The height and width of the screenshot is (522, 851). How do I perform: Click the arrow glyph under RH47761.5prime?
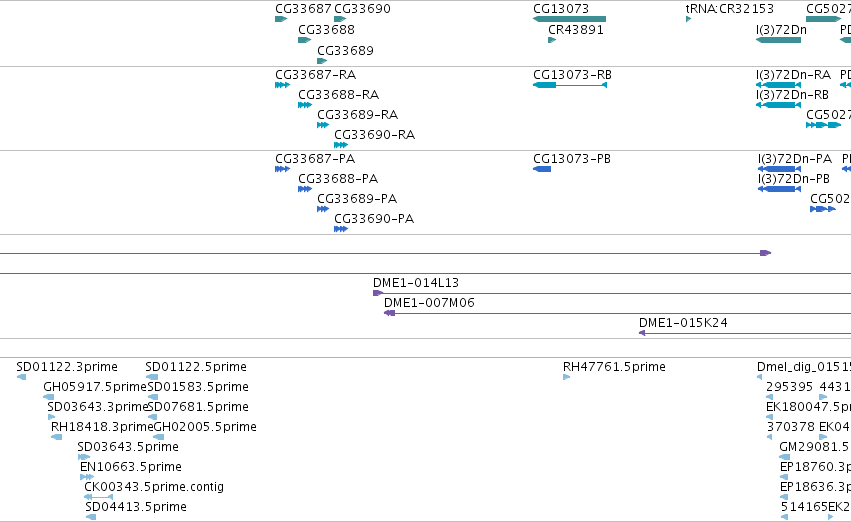point(567,377)
